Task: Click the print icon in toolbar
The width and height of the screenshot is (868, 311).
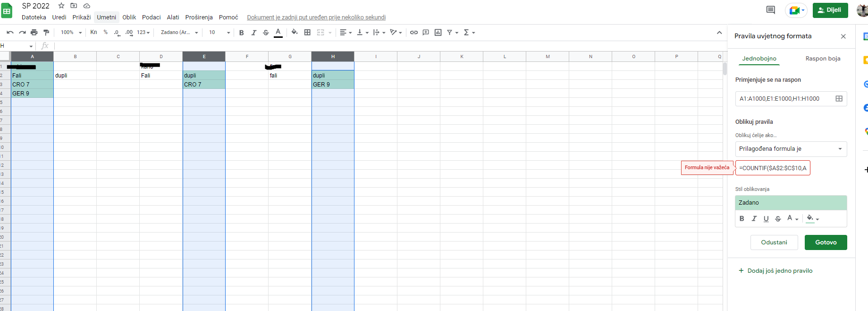Action: pyautogui.click(x=34, y=33)
